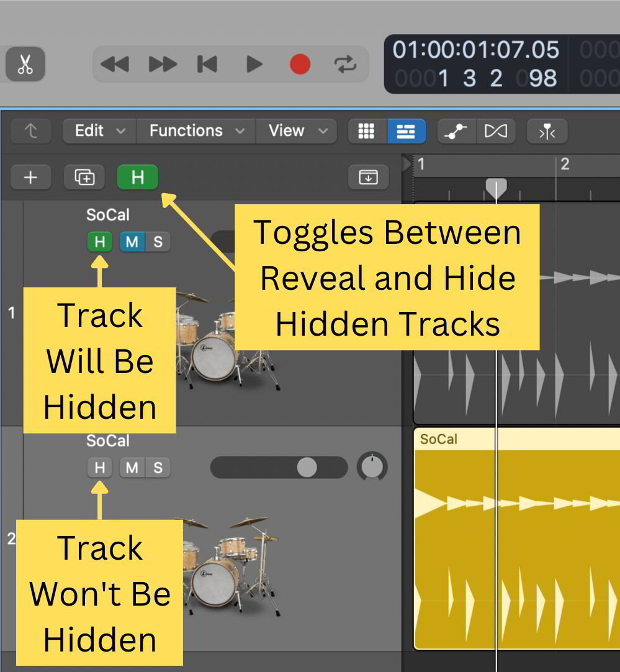Open the track header configuration icon
The image size is (620, 672).
tap(368, 177)
